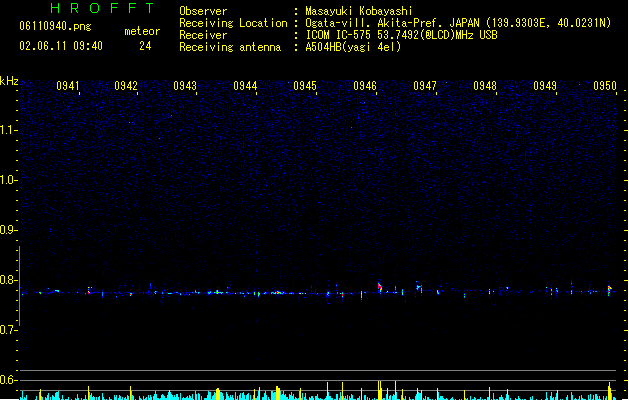This screenshot has height=400, width=629.
Task: Select antenna text A504HB(yagi 4el)
Action: click(x=353, y=47)
